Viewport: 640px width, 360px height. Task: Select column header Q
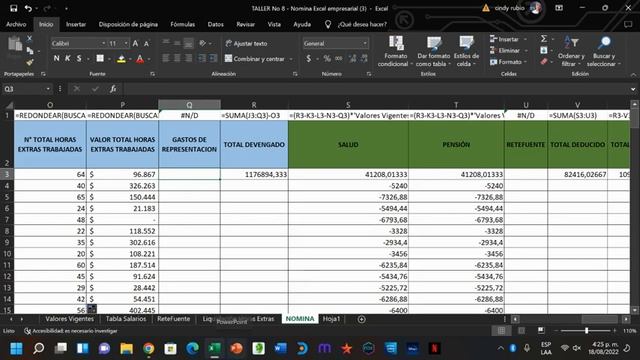tap(189, 105)
